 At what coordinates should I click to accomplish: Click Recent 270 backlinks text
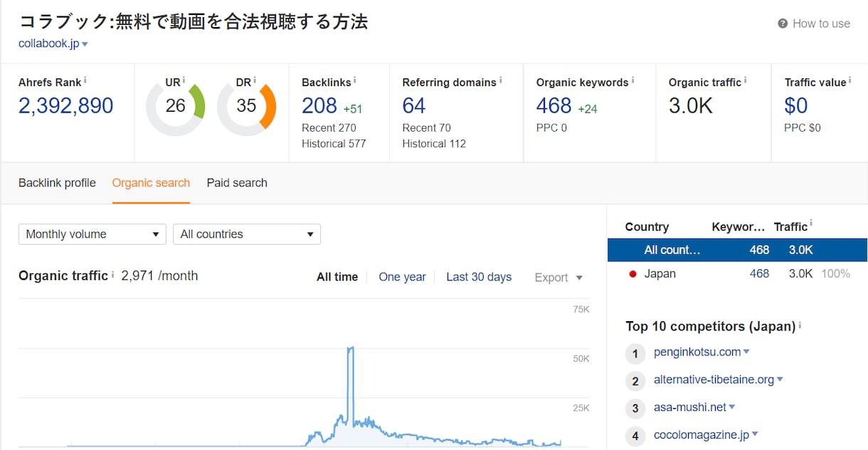(x=329, y=128)
